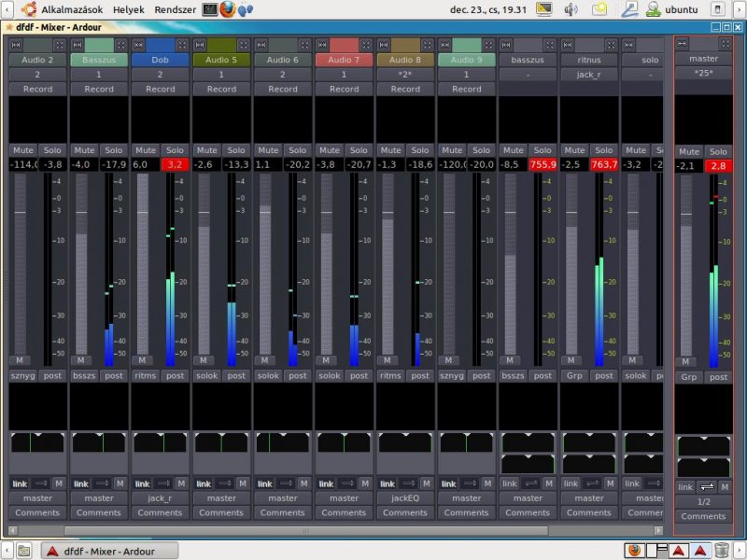The width and height of the screenshot is (747, 560).
Task: Open post meter point selector on Basszus
Action: [x=113, y=375]
